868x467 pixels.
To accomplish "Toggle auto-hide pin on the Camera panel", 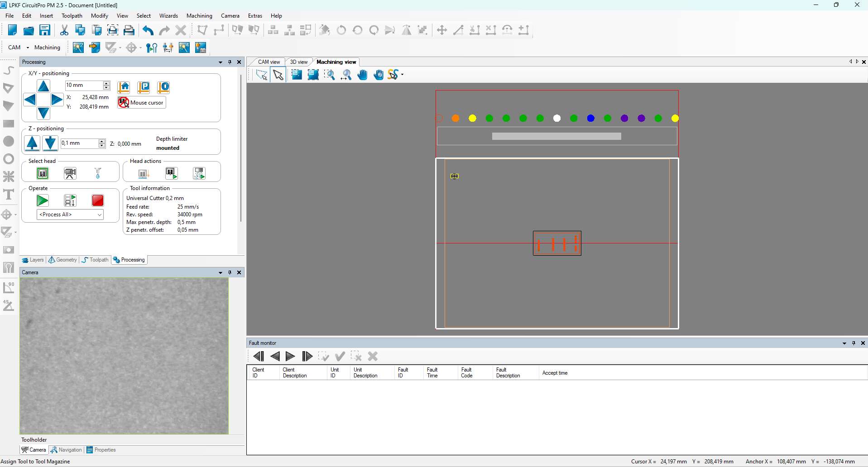I will click(x=230, y=272).
